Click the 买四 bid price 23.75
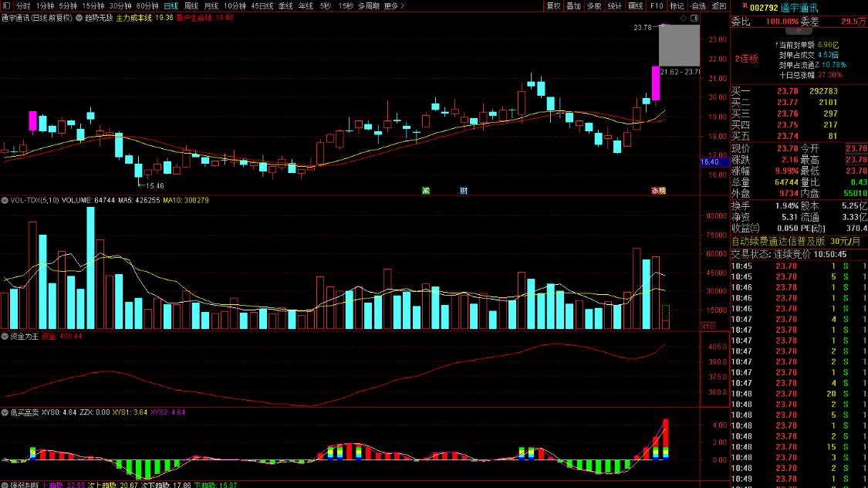Viewport: 868px width, 488px height. [787, 125]
